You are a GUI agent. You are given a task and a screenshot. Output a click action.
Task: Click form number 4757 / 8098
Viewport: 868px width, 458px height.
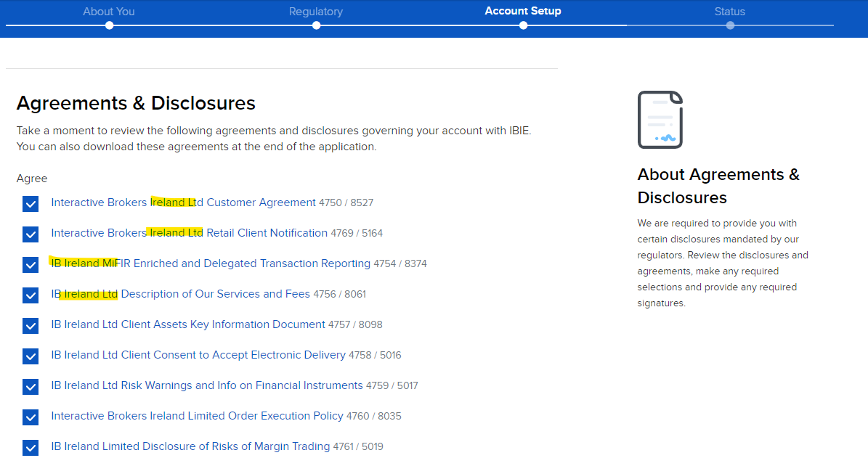pyautogui.click(x=355, y=324)
